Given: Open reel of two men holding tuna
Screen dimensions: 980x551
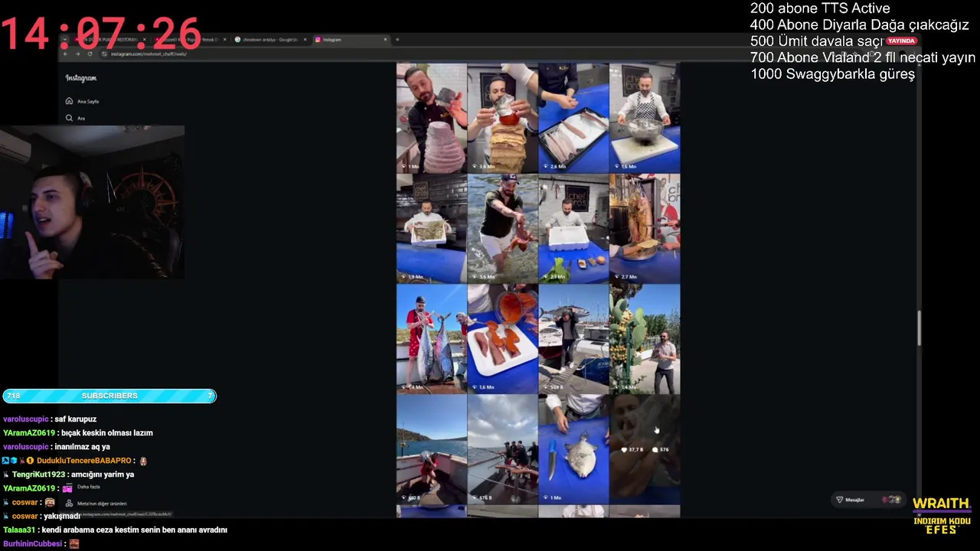Looking at the screenshot, I should [431, 339].
